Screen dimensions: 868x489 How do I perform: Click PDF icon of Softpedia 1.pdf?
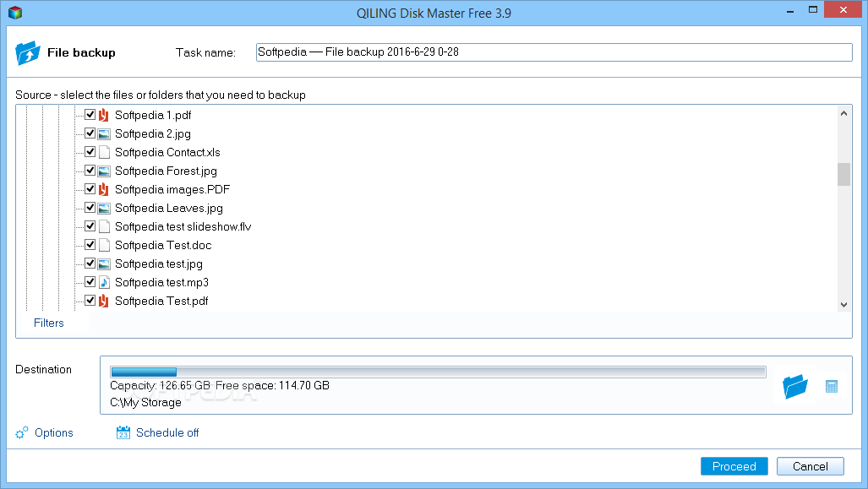pyautogui.click(x=103, y=115)
